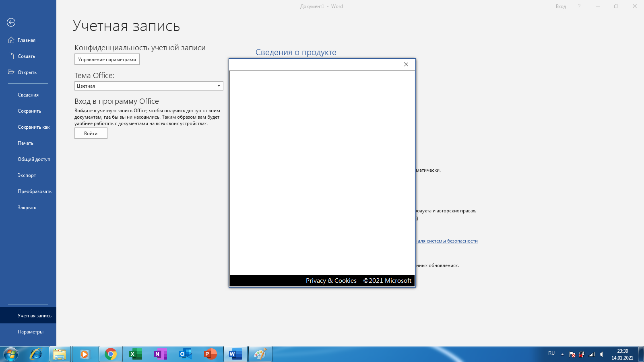The image size is (644, 362).
Task: Close the sign-in dialog with X
Action: tap(406, 64)
